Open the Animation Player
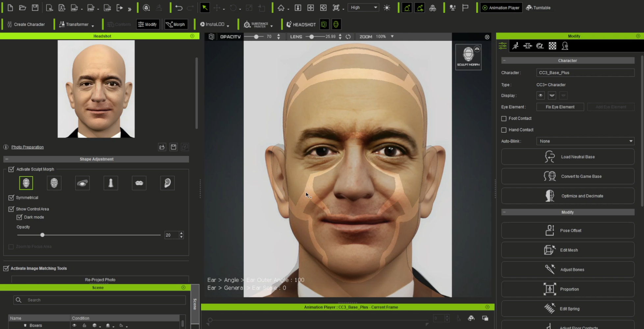Screen dimensions: 644x329 (501, 8)
